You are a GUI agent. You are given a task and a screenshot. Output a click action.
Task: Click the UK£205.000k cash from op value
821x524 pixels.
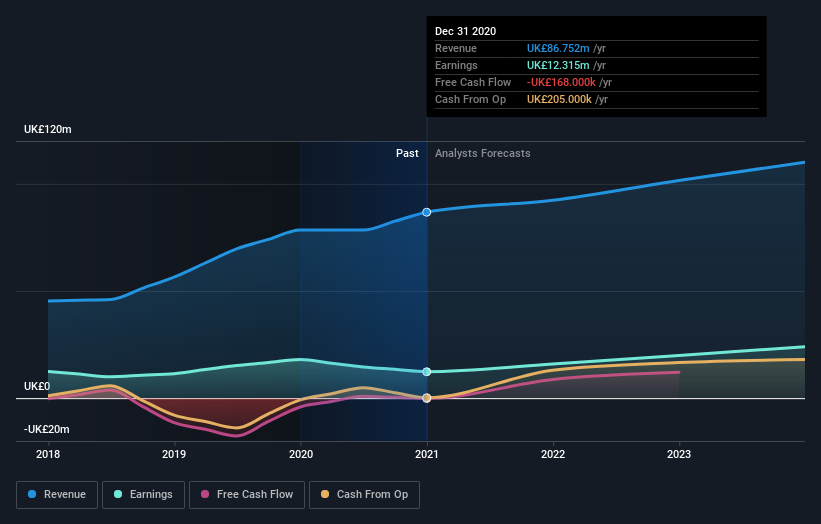[x=559, y=99]
